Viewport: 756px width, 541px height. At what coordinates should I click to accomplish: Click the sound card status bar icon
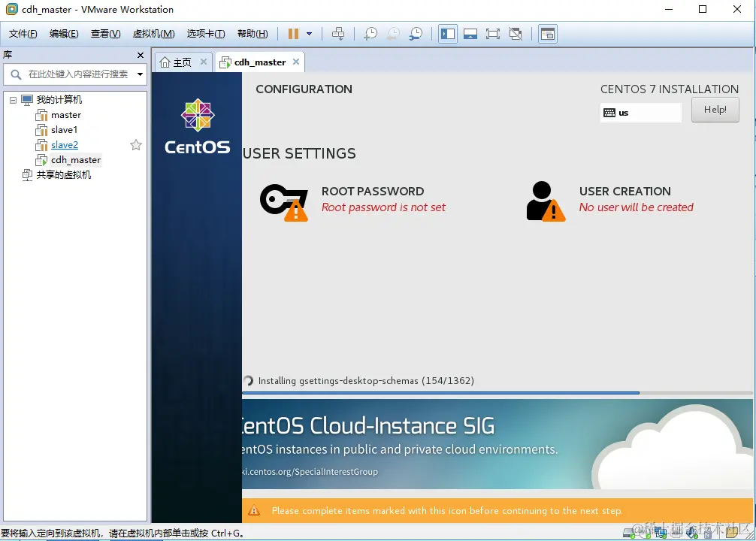click(x=692, y=533)
